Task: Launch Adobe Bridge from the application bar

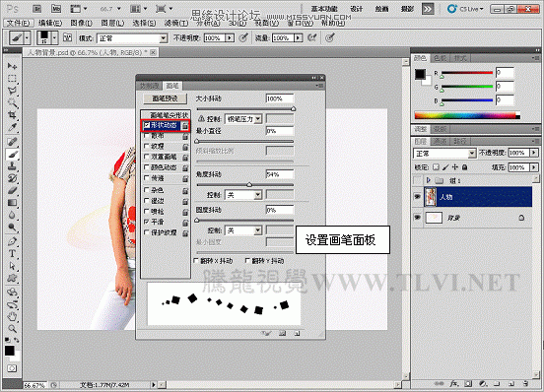Action: [x=36, y=9]
